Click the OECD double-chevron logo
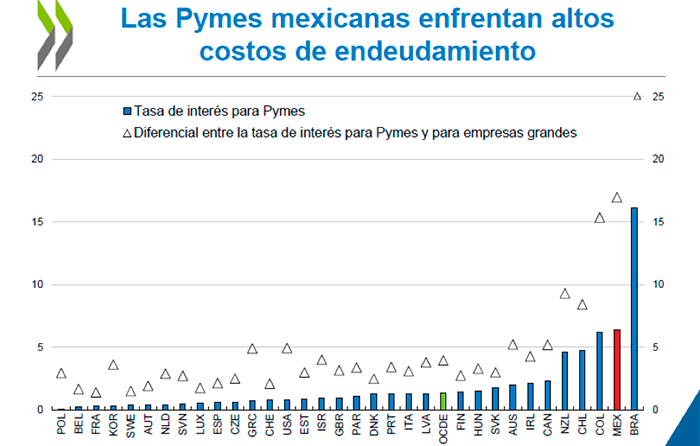The height and width of the screenshot is (446, 700). (55, 35)
